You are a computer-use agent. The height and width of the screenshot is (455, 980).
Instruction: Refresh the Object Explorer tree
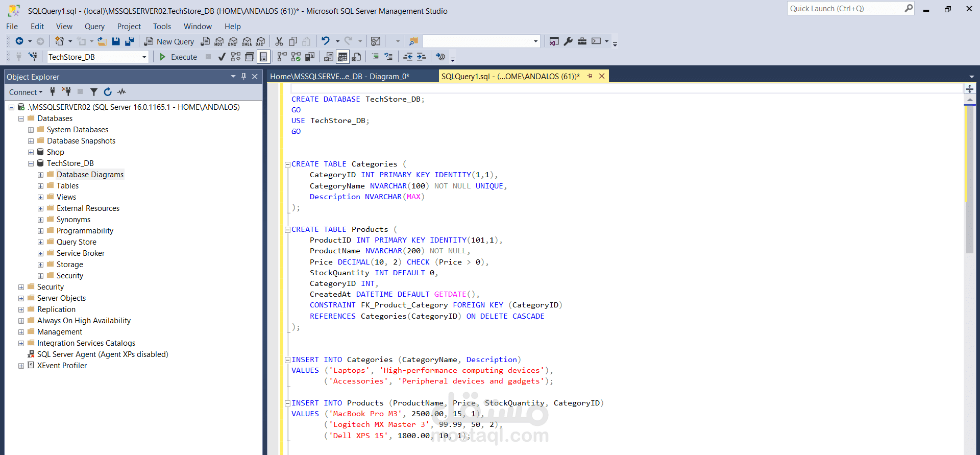[x=108, y=92]
